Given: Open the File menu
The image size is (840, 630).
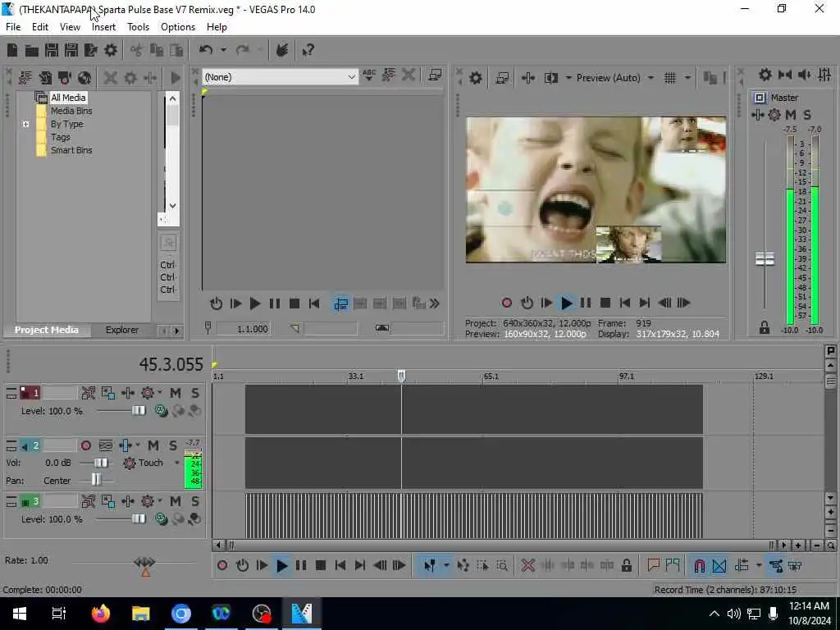Looking at the screenshot, I should [x=13, y=27].
